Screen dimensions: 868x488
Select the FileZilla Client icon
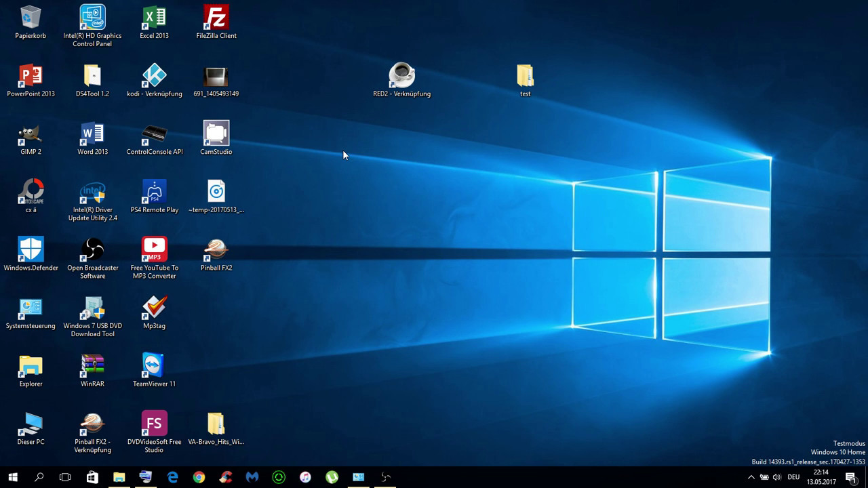point(216,17)
